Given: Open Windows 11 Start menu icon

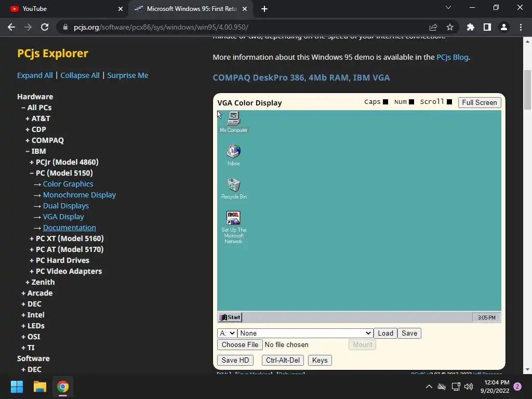Looking at the screenshot, I should pyautogui.click(x=17, y=387).
